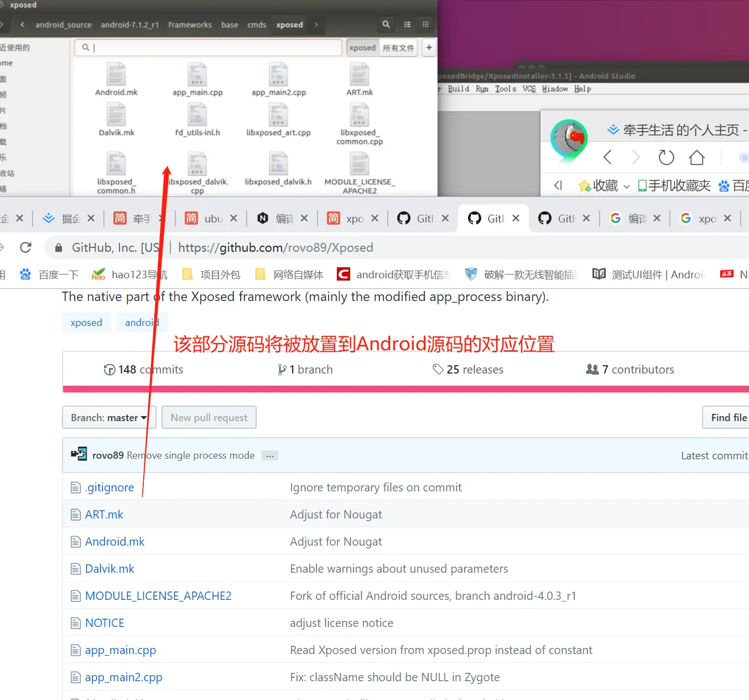Open the 百度一下 bookmark
Image resolution: width=749 pixels, height=700 pixels.
(49, 274)
